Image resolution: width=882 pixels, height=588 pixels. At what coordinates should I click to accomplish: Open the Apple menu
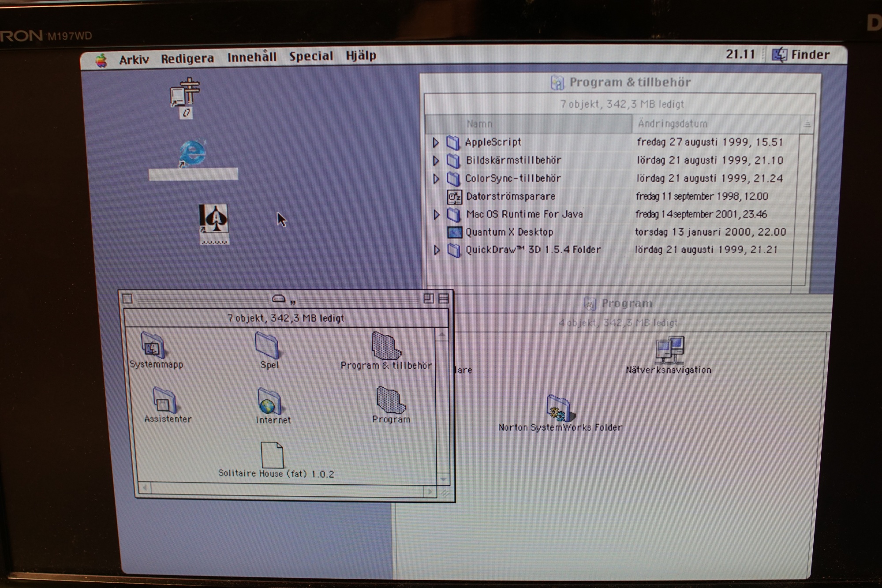[x=101, y=60]
